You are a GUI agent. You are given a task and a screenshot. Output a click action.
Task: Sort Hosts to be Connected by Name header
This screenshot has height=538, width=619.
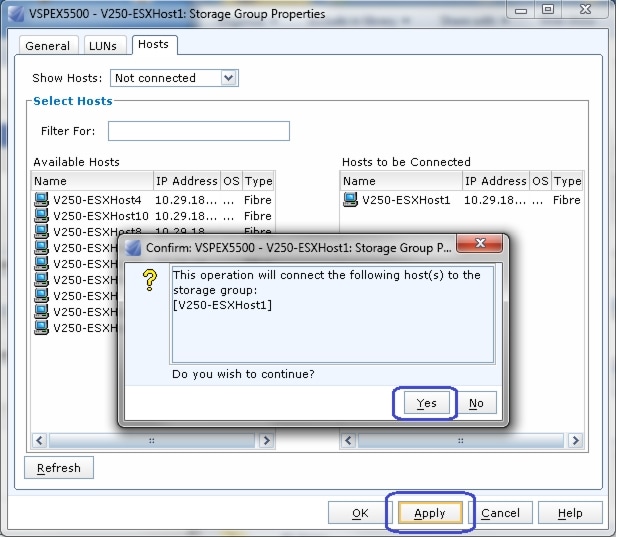pyautogui.click(x=402, y=182)
